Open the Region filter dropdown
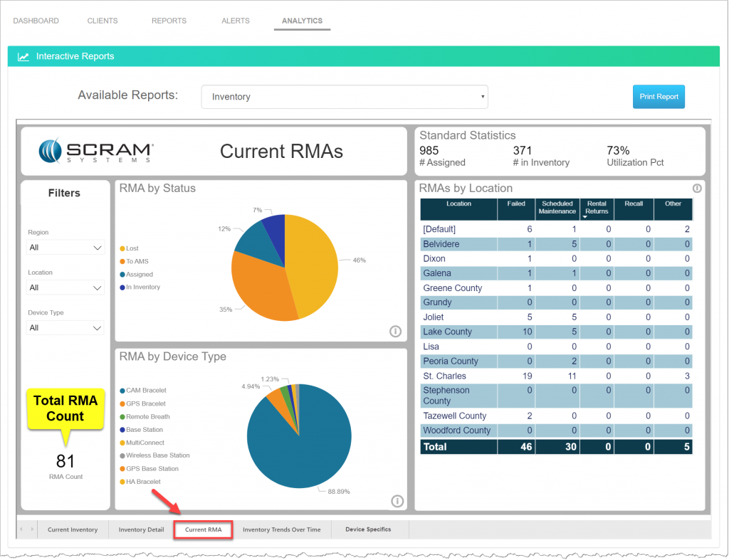Viewport: 729px width, 560px height. click(x=65, y=247)
